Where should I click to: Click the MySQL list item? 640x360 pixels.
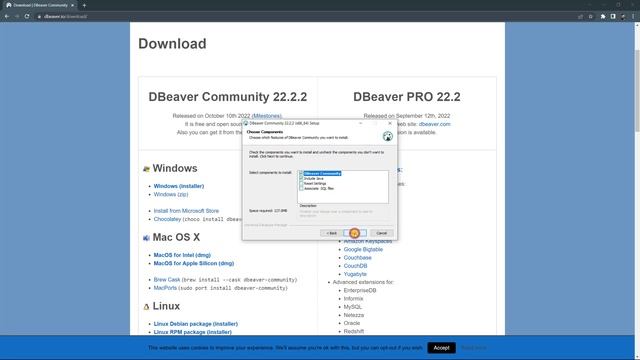pos(353,307)
